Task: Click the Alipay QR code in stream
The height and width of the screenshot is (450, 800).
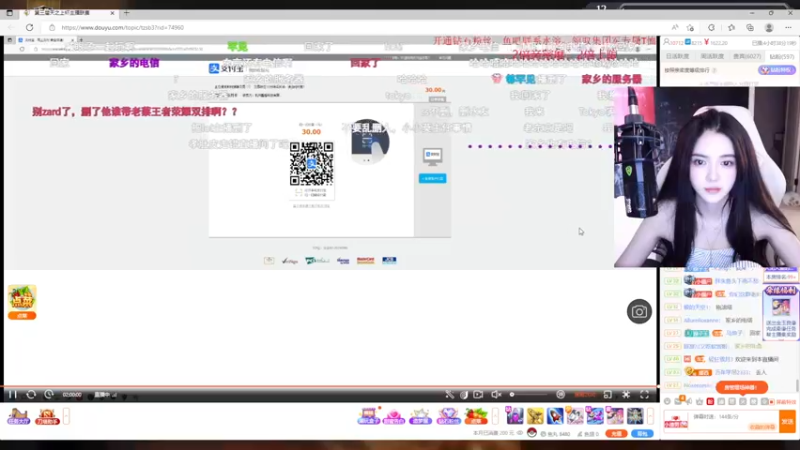Action: (311, 163)
